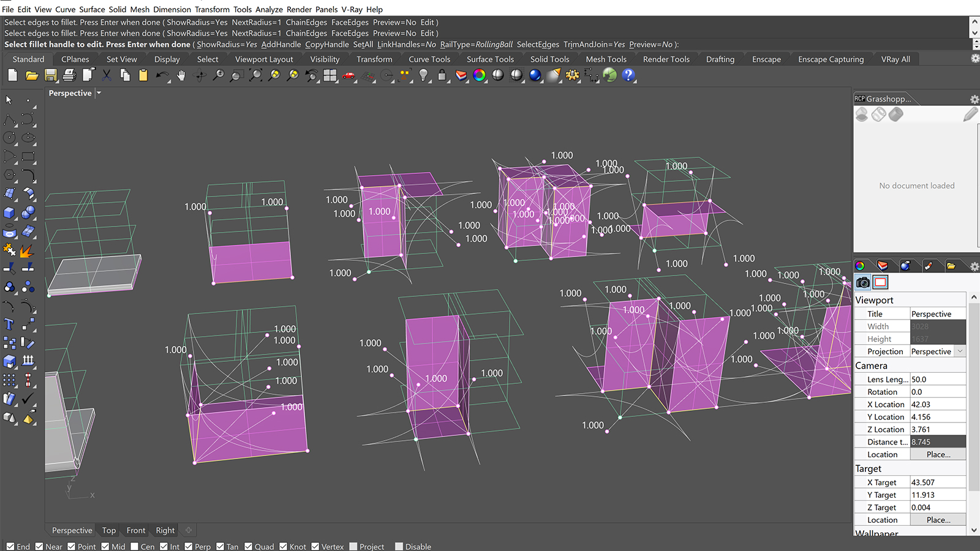Save the model with the floppy disk icon
The width and height of the screenshot is (980, 551).
(x=51, y=75)
